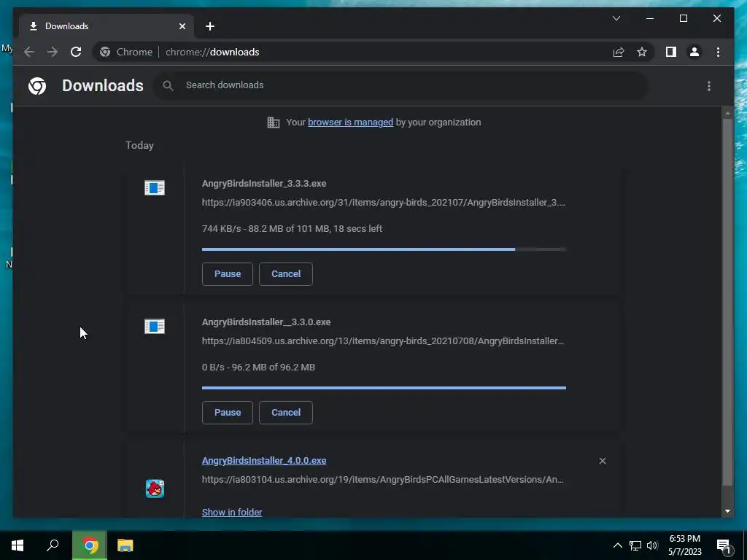Click the Chrome site info chip in address bar
The height and width of the screenshot is (560, 747).
coord(126,52)
